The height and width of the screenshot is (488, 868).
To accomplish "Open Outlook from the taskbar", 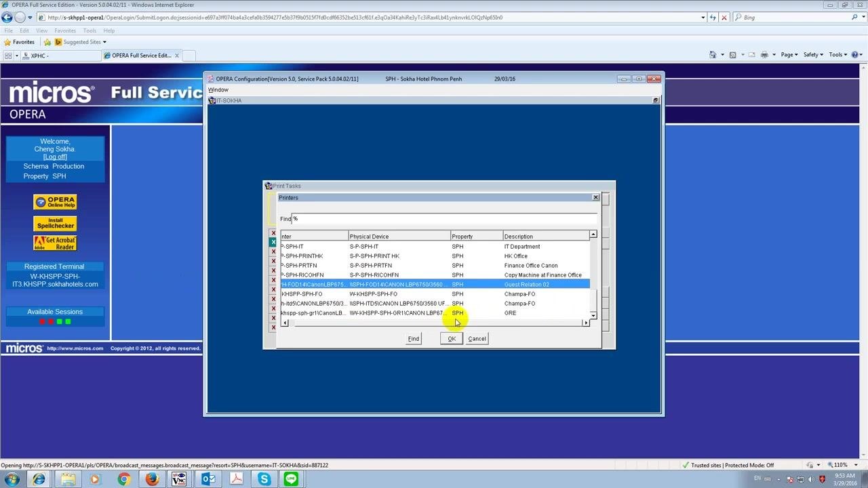I will pos(208,479).
